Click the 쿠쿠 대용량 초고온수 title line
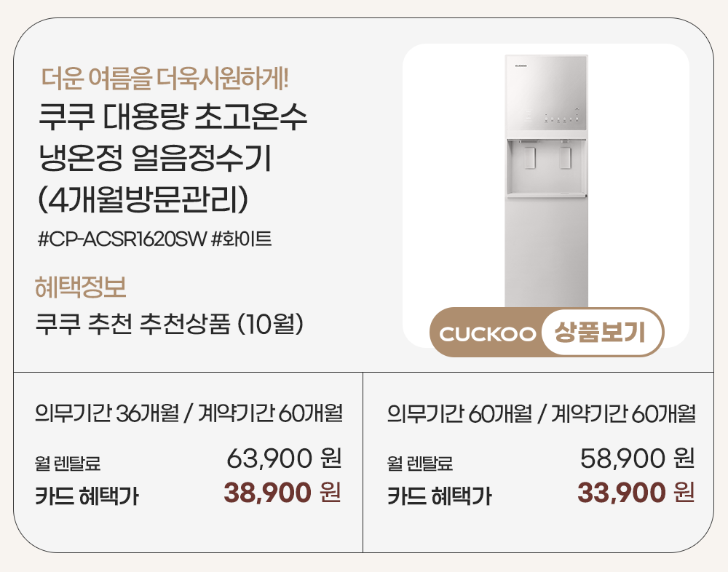 coord(172,117)
